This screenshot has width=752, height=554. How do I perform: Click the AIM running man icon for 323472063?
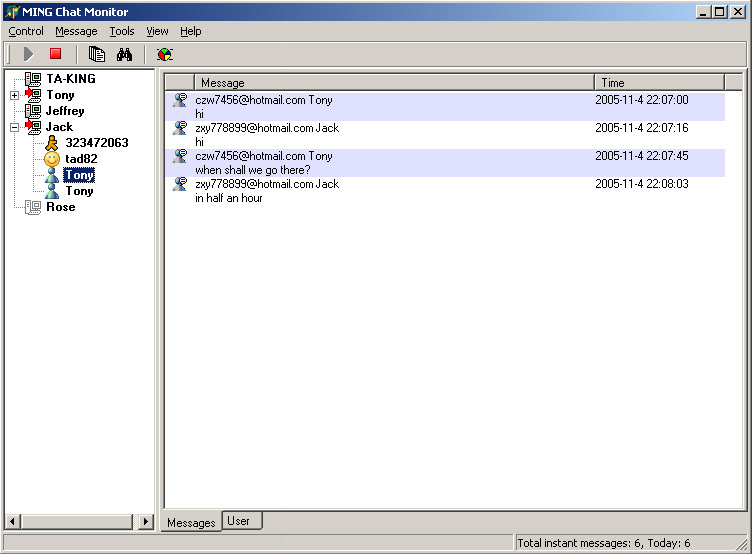coord(52,143)
